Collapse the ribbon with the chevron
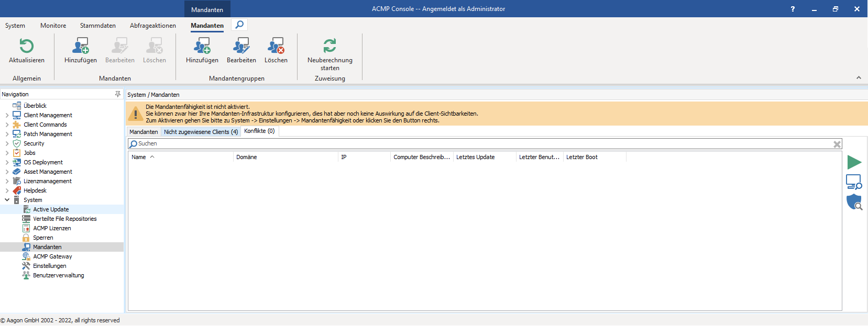Viewport: 868px width, 326px height. [859, 77]
